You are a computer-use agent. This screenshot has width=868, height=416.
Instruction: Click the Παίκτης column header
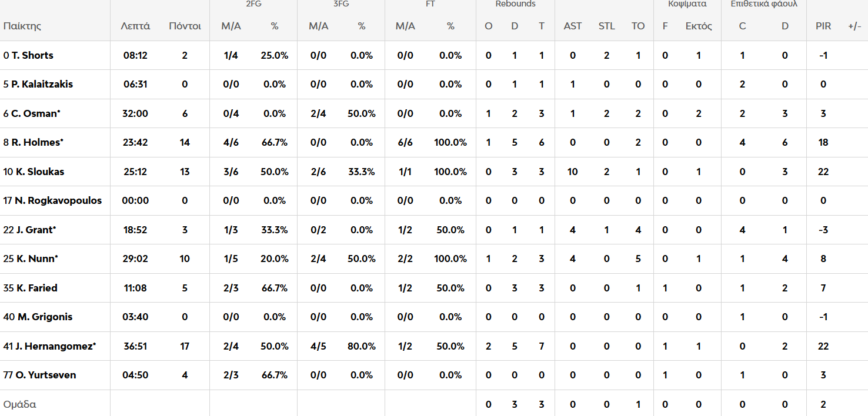click(x=22, y=26)
